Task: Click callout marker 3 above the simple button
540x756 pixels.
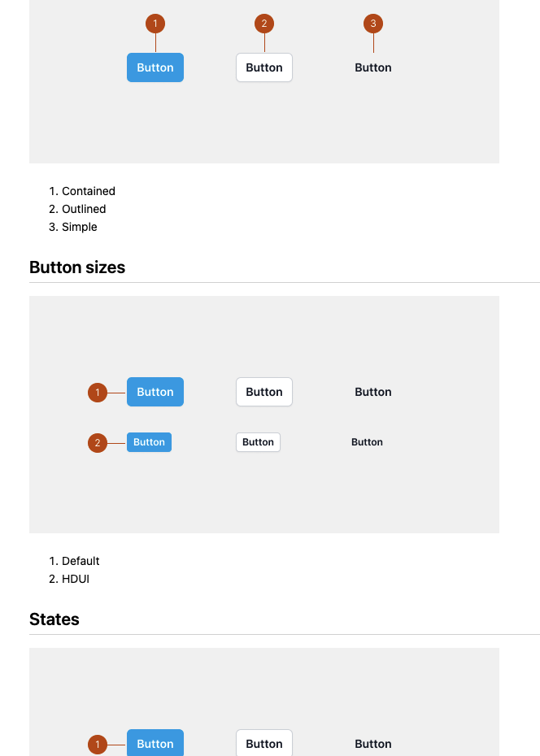Action: click(x=372, y=24)
